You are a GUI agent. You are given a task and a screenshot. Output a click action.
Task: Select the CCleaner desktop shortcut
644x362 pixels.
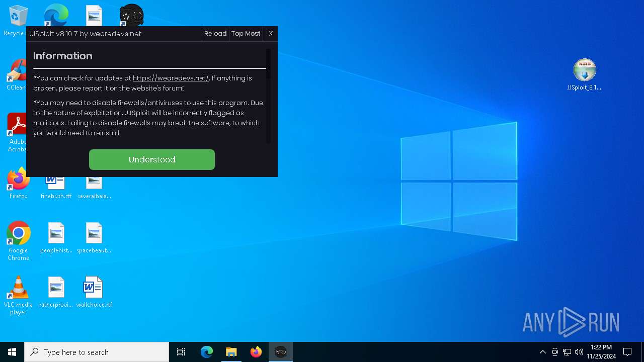[x=16, y=74]
